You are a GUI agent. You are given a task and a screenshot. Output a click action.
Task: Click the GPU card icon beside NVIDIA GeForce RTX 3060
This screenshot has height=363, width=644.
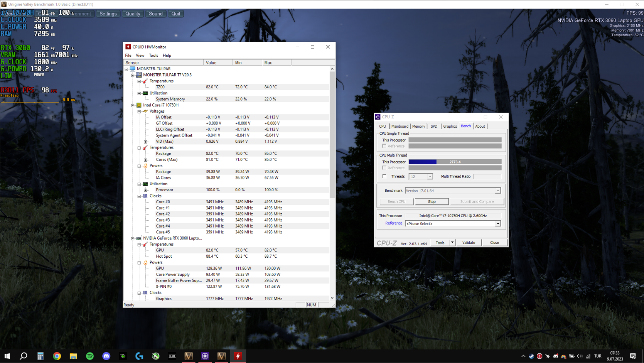(139, 238)
